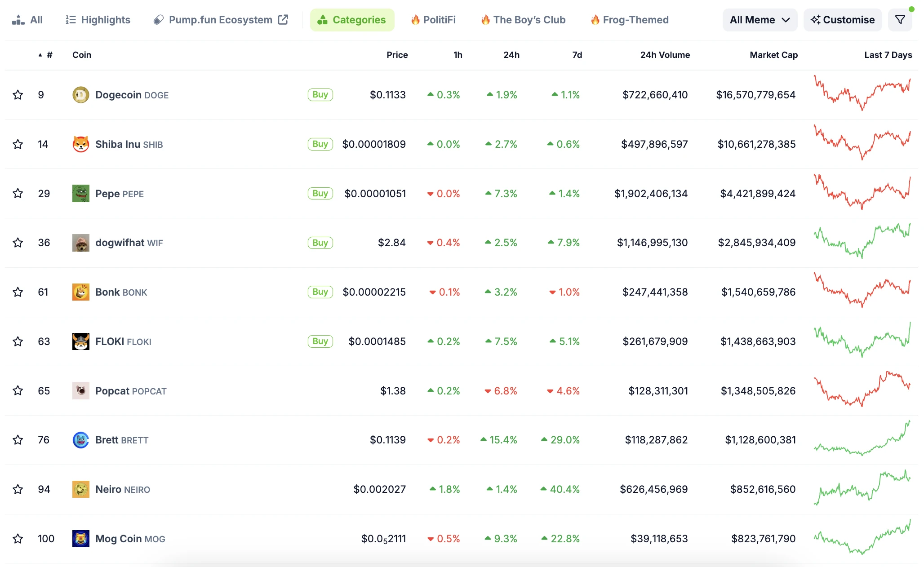Toggle star favorite for Neiro
The image size is (924, 567).
pyautogui.click(x=18, y=488)
